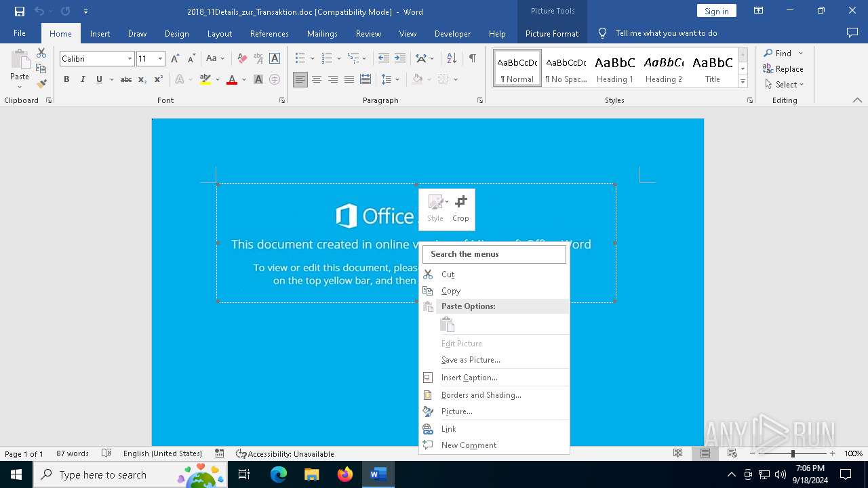Open the Font dialog launcher
This screenshot has height=488, width=868.
coord(282,100)
